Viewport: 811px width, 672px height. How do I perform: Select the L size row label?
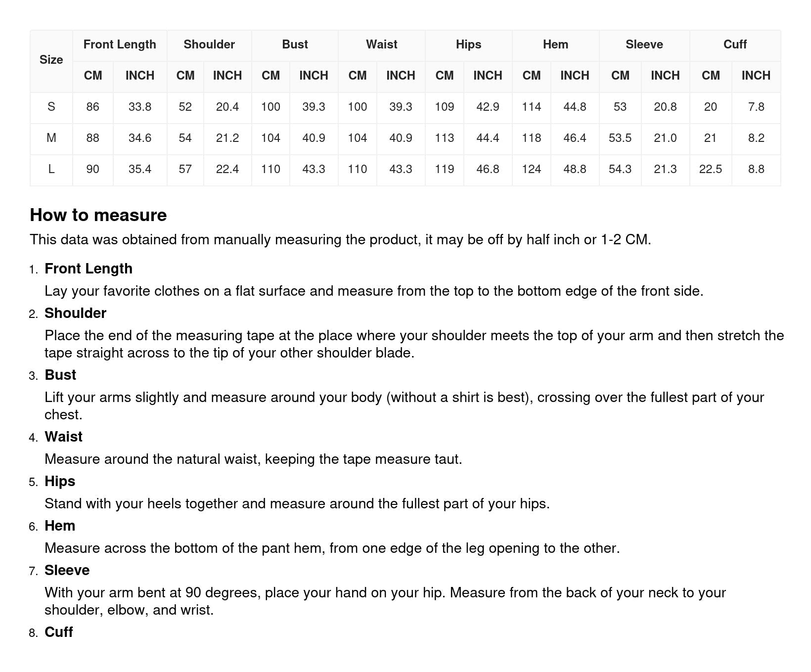click(x=51, y=169)
